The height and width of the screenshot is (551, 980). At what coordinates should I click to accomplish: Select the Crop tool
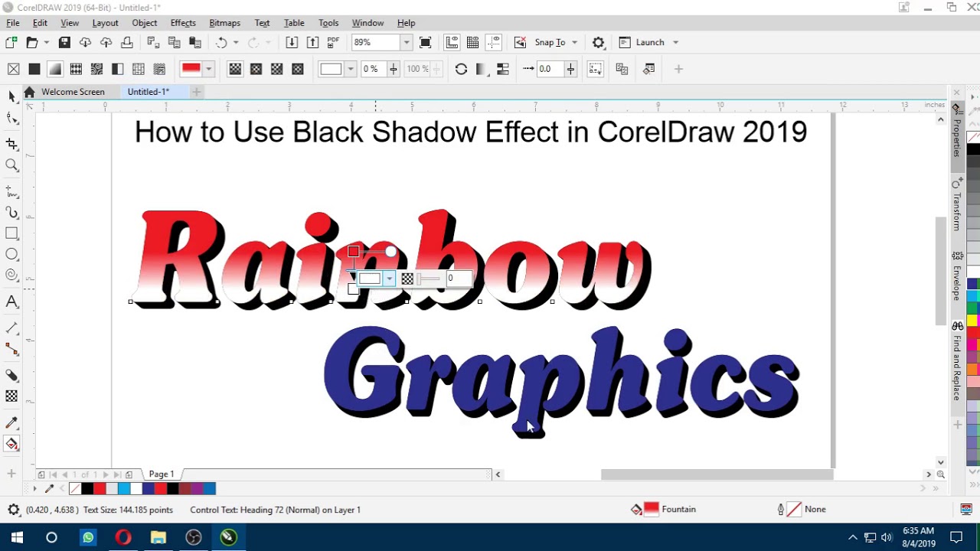(11, 143)
